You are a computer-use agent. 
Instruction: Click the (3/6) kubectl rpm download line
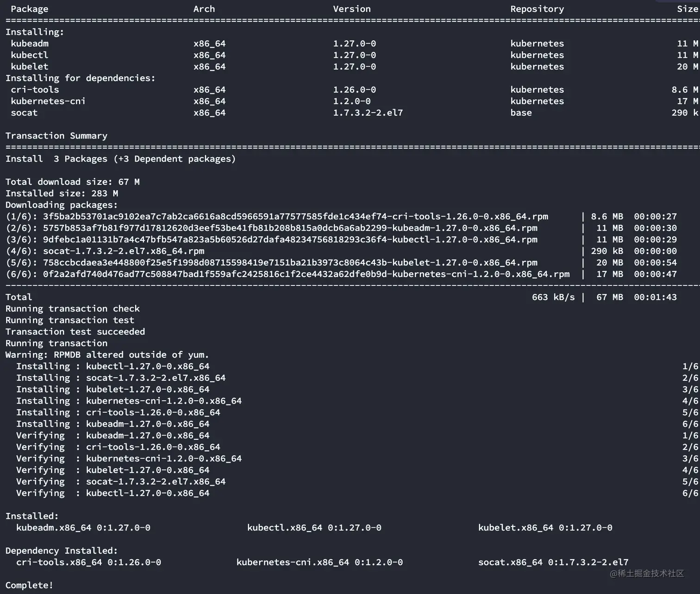point(341,240)
